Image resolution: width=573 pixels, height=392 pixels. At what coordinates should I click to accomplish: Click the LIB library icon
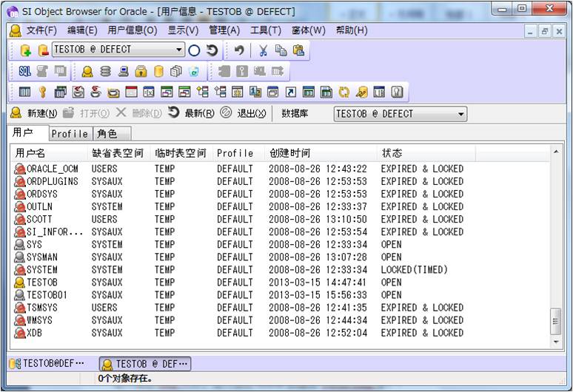pos(379,92)
